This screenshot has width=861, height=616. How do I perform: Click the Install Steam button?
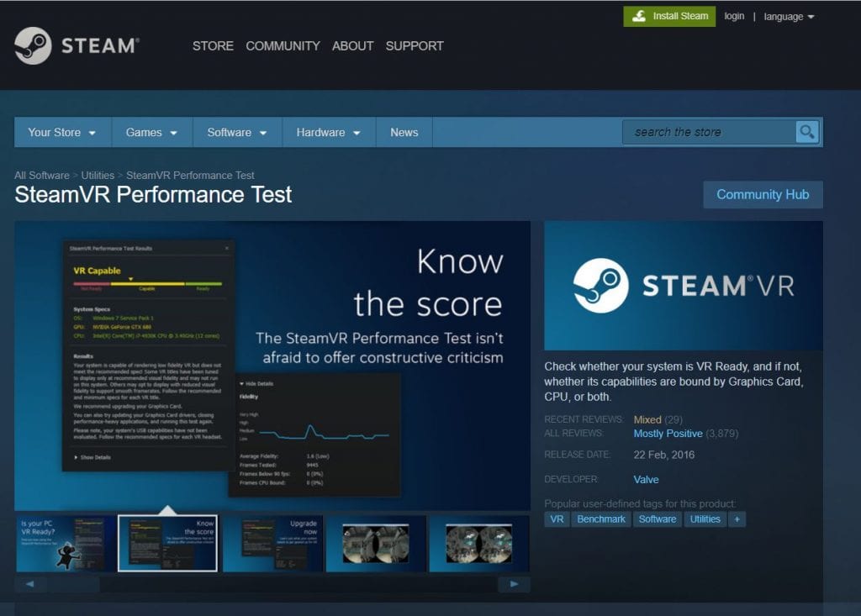[x=669, y=17]
